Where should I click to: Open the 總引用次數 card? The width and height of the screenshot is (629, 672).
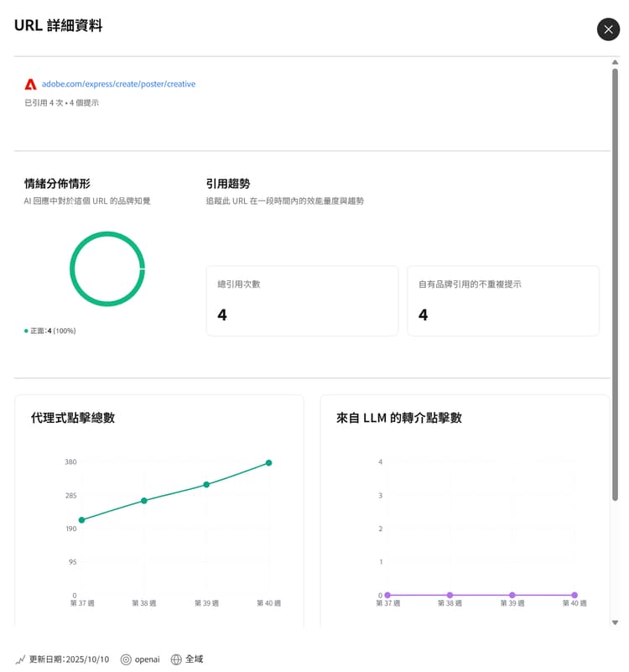click(x=302, y=301)
